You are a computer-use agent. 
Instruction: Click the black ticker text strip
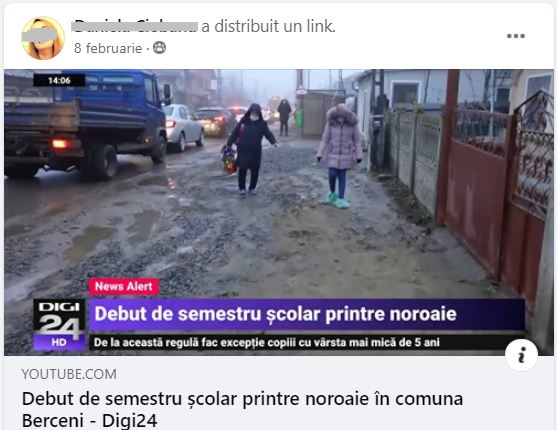(x=307, y=342)
